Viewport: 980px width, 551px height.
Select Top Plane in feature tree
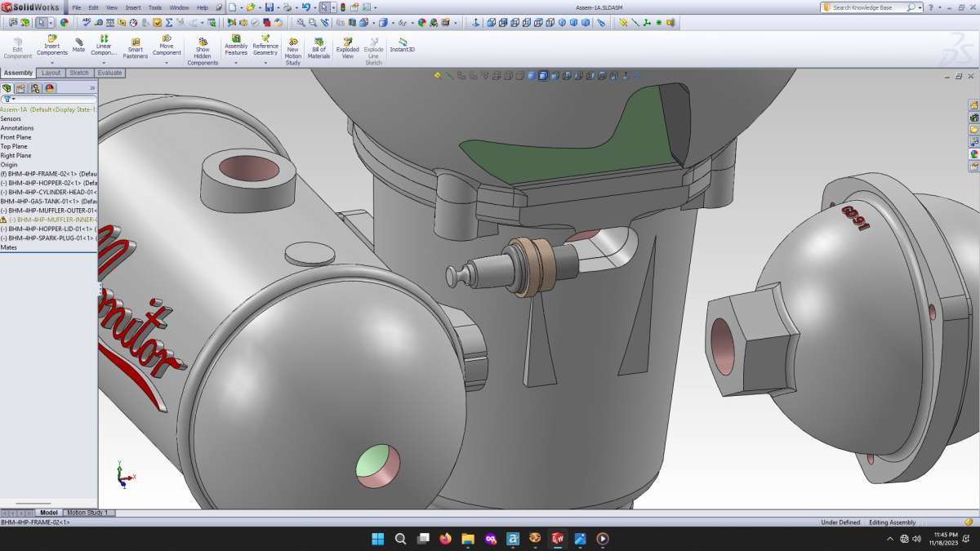[14, 146]
